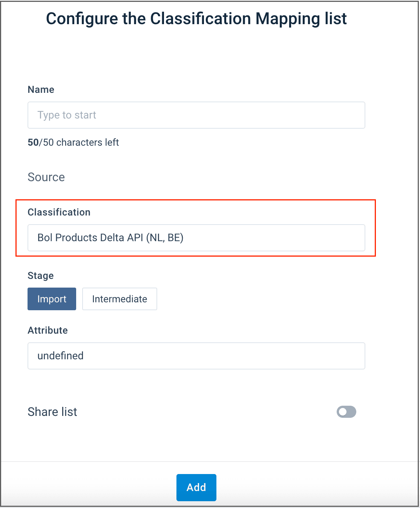Click the '50/50 characters left' counter
The image size is (420, 508).
click(x=74, y=142)
